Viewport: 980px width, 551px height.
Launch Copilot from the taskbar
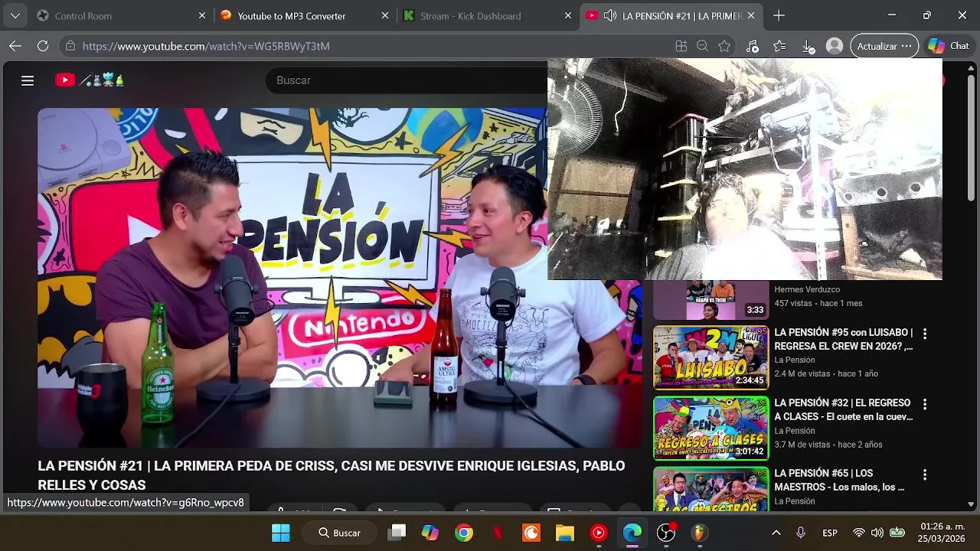pos(430,533)
